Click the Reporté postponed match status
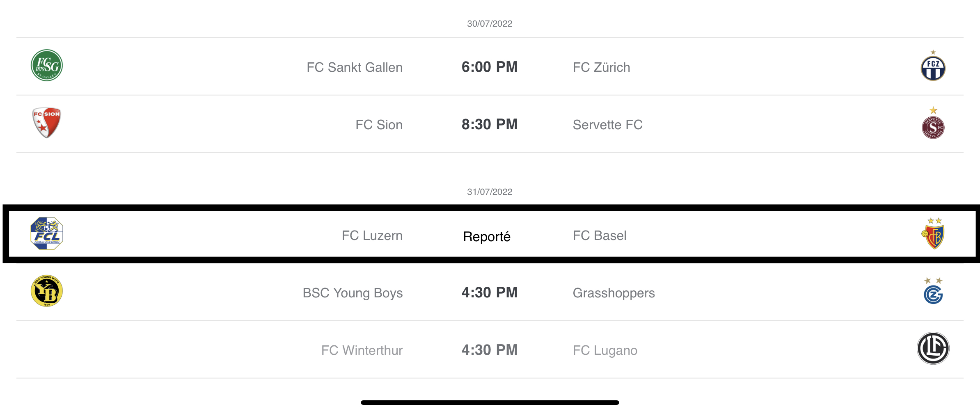980x411 pixels. tap(487, 237)
